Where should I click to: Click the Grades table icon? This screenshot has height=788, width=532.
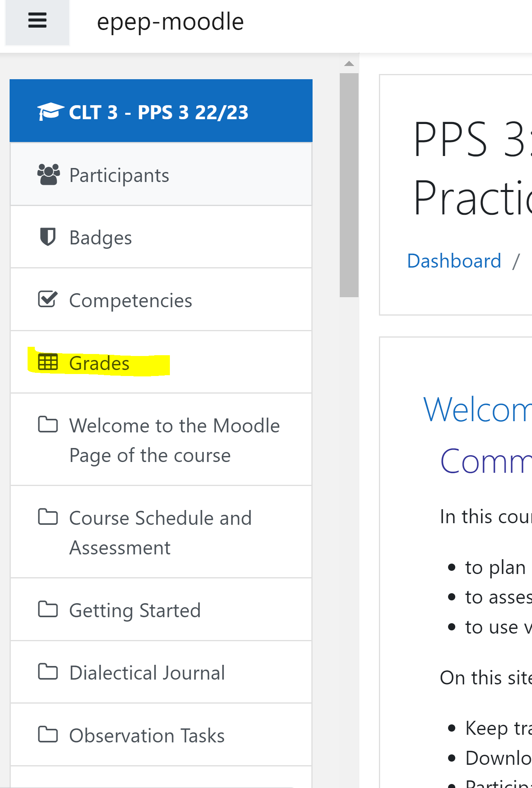[48, 362]
